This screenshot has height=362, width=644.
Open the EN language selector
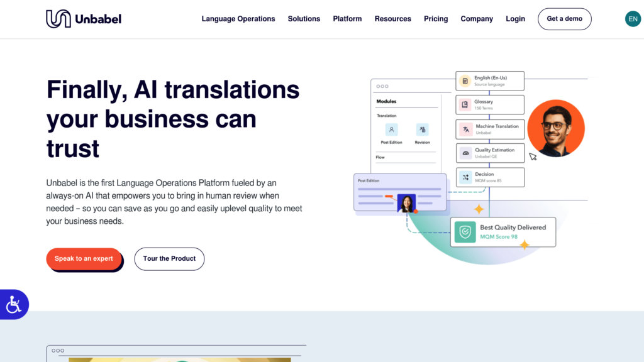pos(633,19)
